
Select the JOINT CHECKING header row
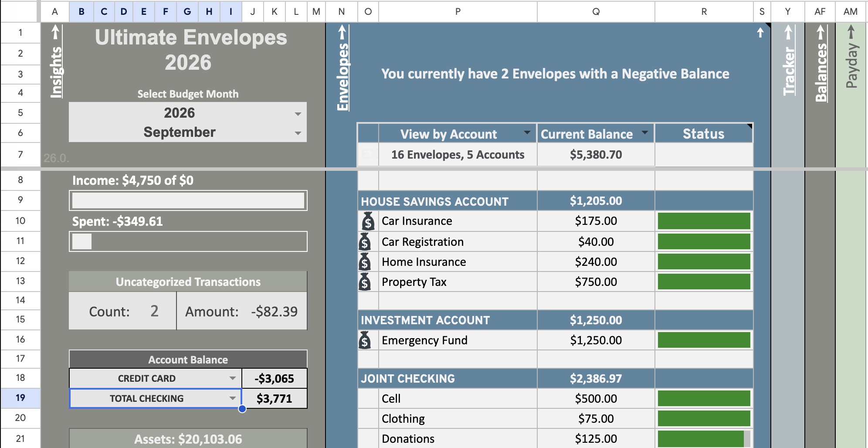click(556, 379)
